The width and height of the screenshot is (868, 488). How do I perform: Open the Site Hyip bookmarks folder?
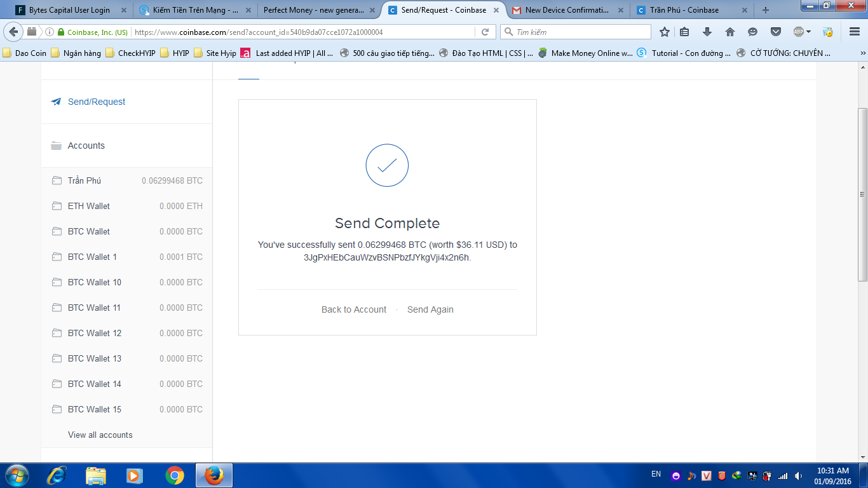[215, 53]
